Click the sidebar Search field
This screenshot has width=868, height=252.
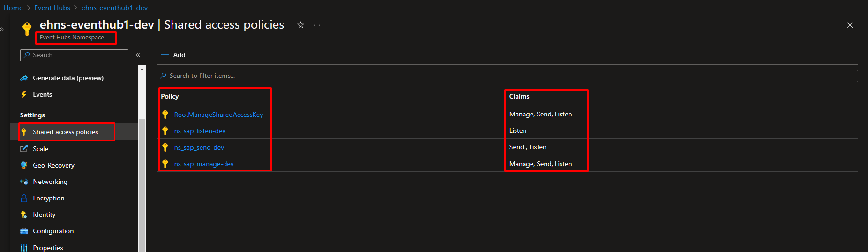(x=77, y=55)
